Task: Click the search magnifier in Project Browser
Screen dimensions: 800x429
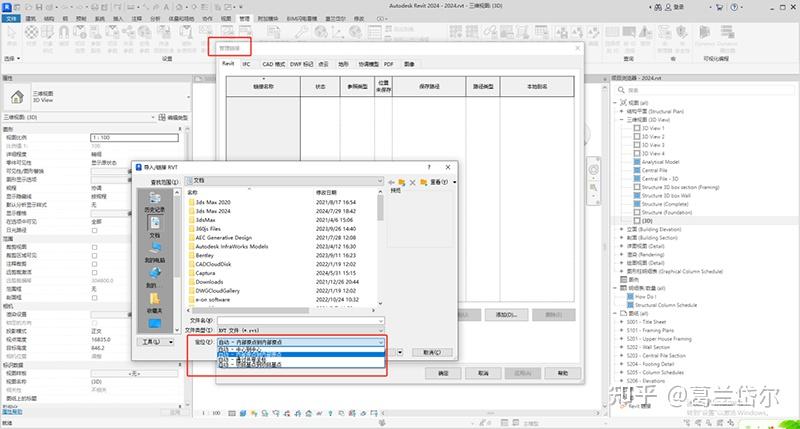Action: coord(621,90)
